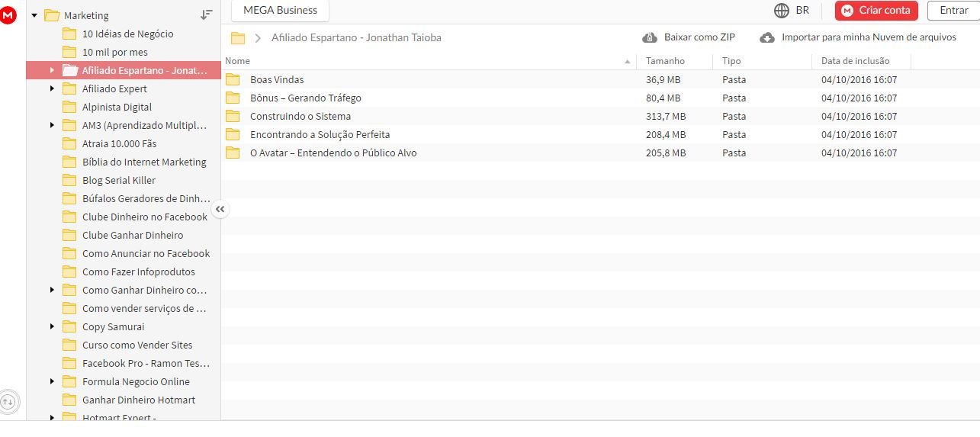Click folder icon of 10 Idéias de Negócio
980x437 pixels.
click(69, 34)
